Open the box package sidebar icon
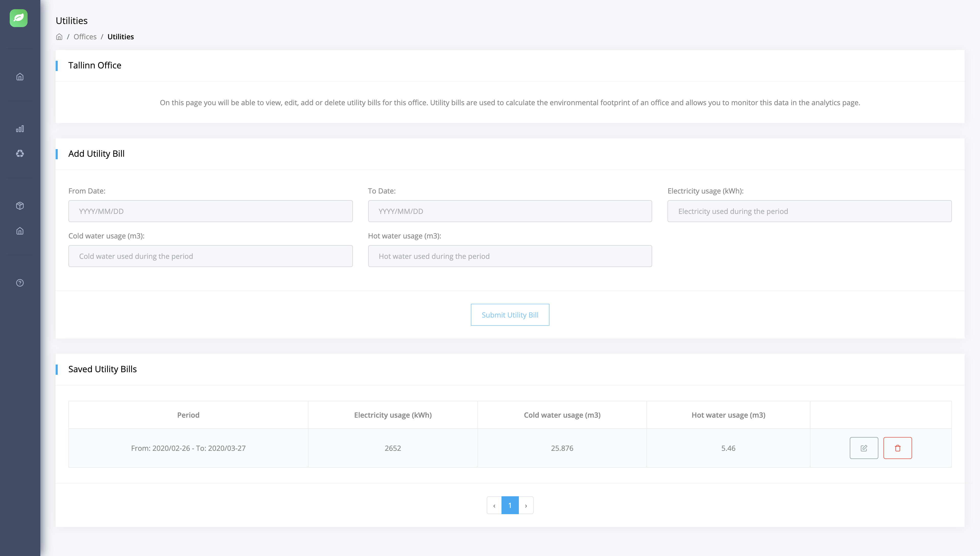Image resolution: width=980 pixels, height=556 pixels. tap(20, 206)
